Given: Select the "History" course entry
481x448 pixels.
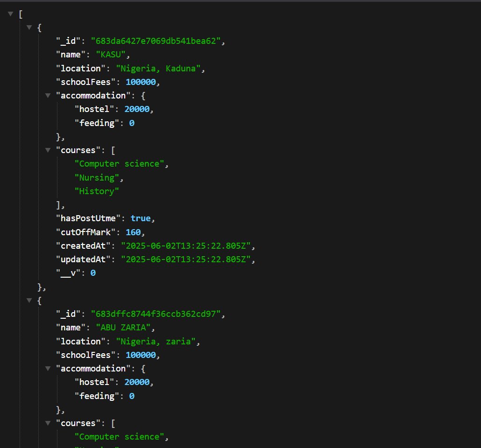Looking at the screenshot, I should (x=97, y=191).
